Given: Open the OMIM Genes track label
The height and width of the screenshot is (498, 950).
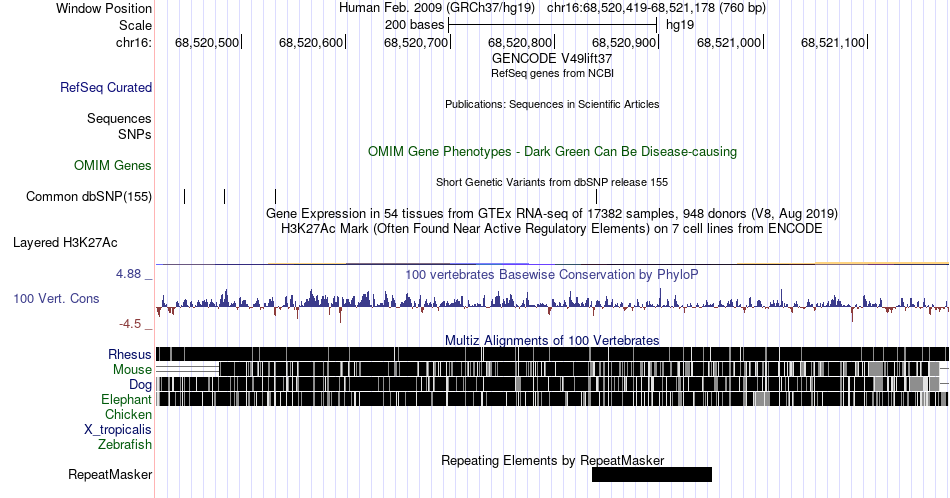Looking at the screenshot, I should pos(113,165).
